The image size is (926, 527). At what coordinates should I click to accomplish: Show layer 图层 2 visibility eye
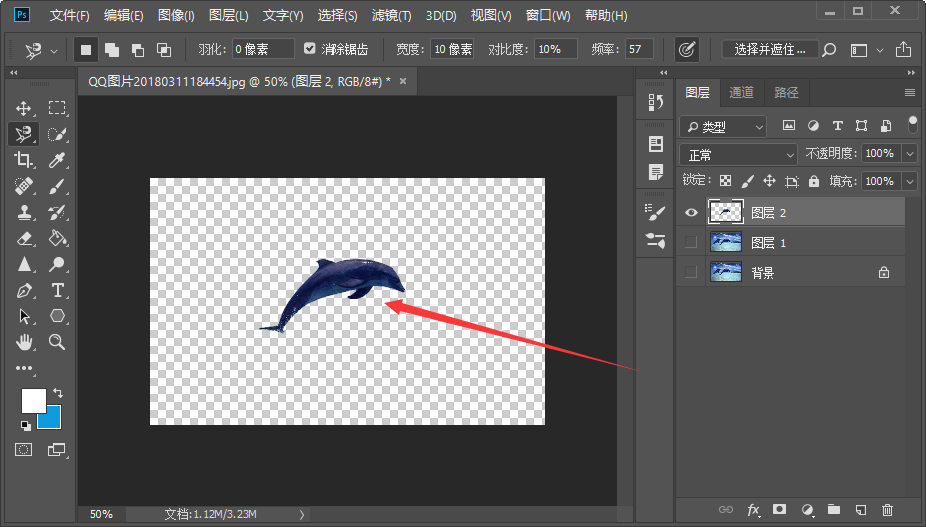[x=690, y=213]
